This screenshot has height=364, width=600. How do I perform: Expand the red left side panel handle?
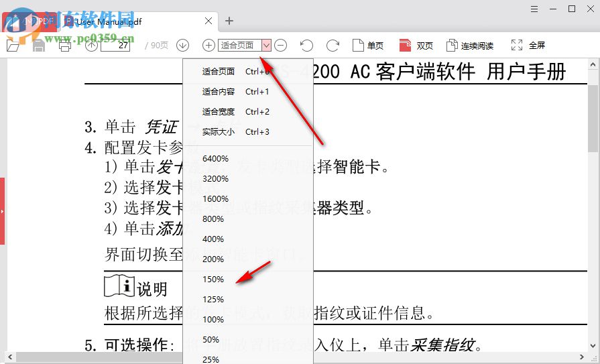[x=2, y=211]
